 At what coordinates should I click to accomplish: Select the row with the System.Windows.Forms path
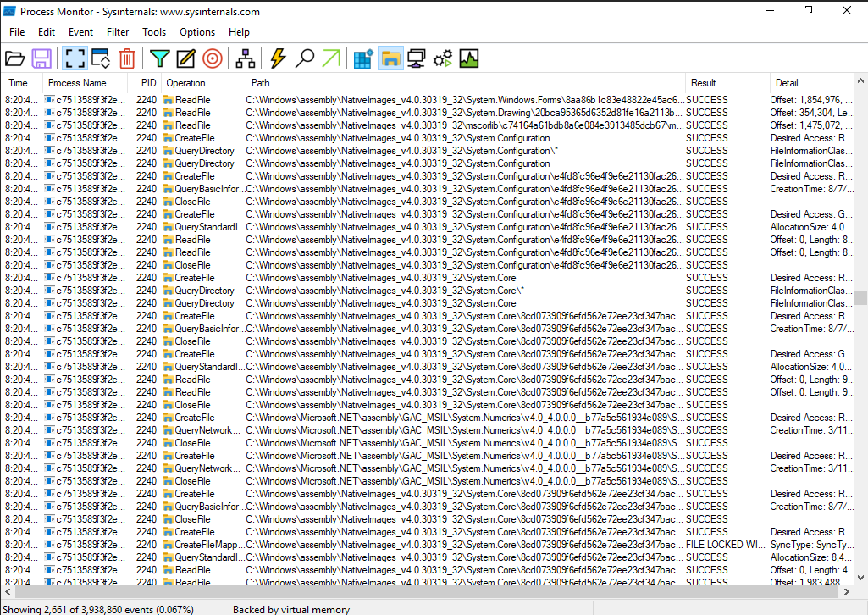[428, 100]
